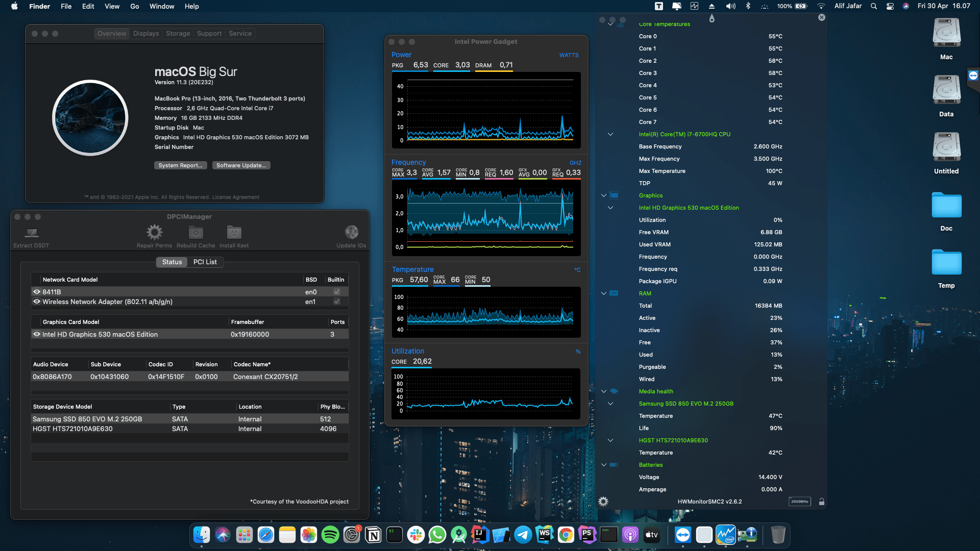Select the HGST HTS721010A9E630 storage row
The image size is (980, 551).
click(190, 429)
